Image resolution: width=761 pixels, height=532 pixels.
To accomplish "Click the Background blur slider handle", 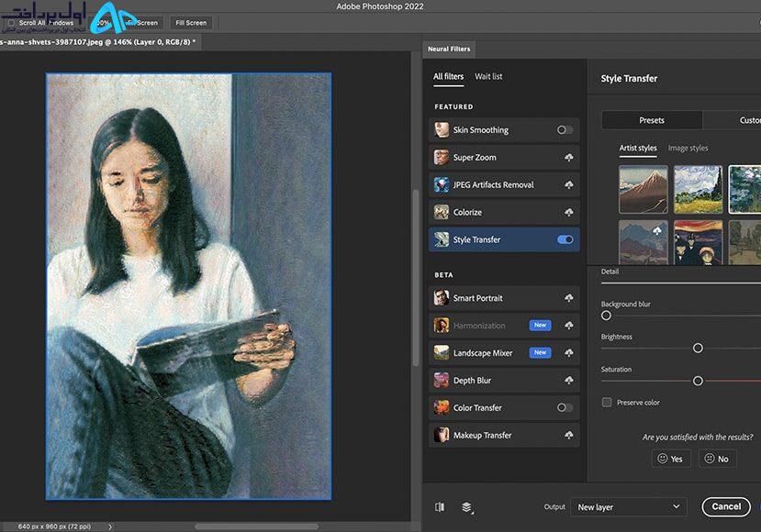I will pyautogui.click(x=606, y=316).
